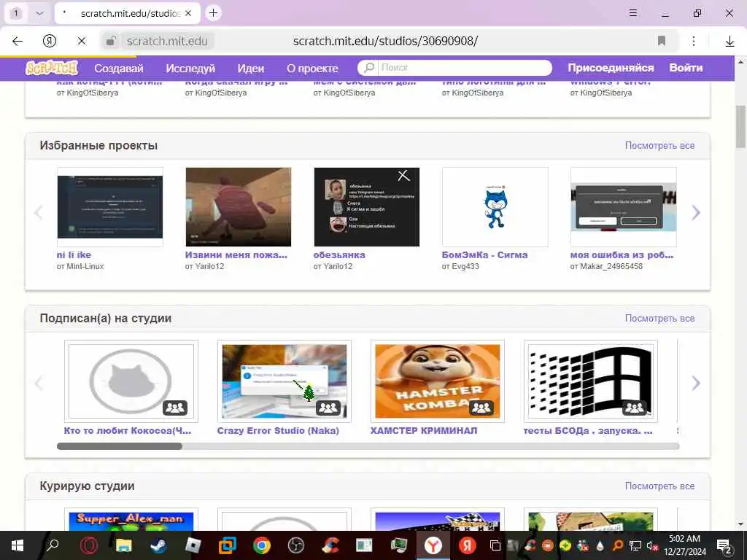Image resolution: width=747 pixels, height=560 pixels.
Task: Open the моя ошибка из роб... project title link
Action: tap(622, 254)
